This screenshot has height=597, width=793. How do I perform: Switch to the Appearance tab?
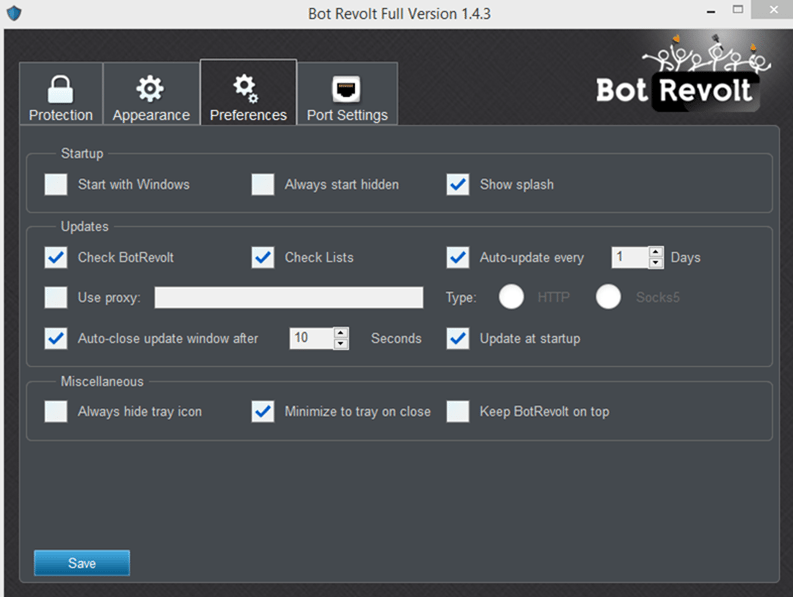coord(151,94)
